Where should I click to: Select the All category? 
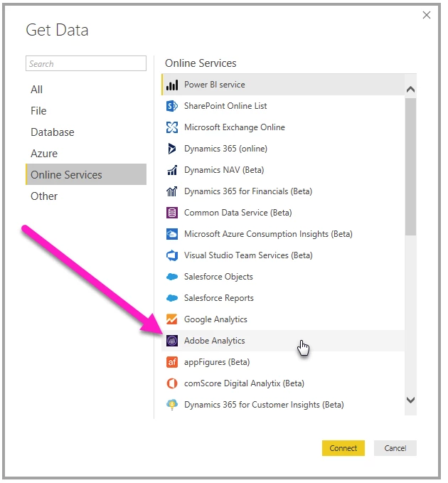[86, 90]
